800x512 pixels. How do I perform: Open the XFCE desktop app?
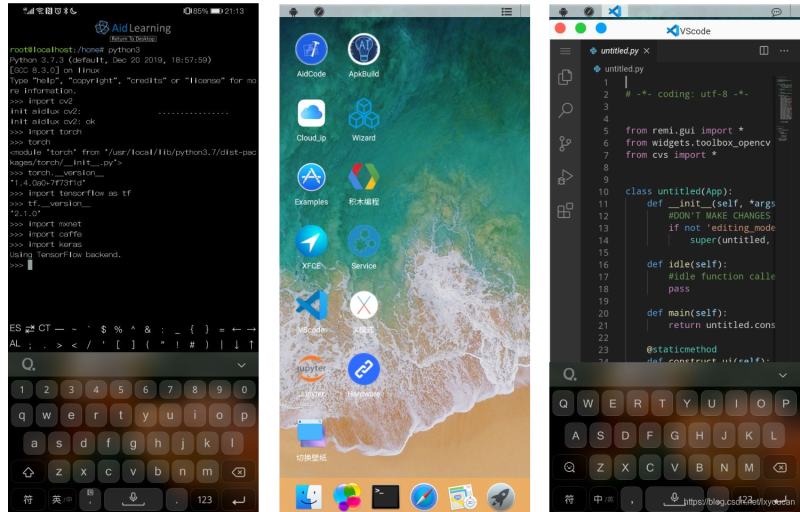pos(311,241)
